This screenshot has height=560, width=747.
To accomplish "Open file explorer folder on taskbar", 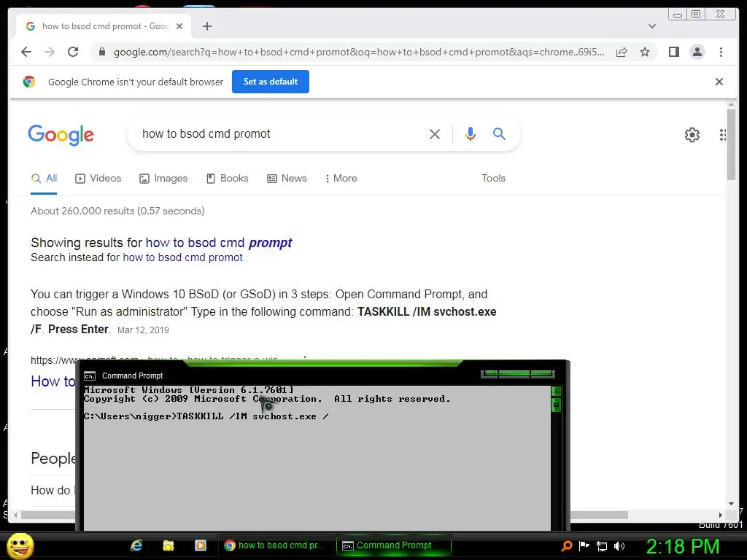I will pos(169,545).
